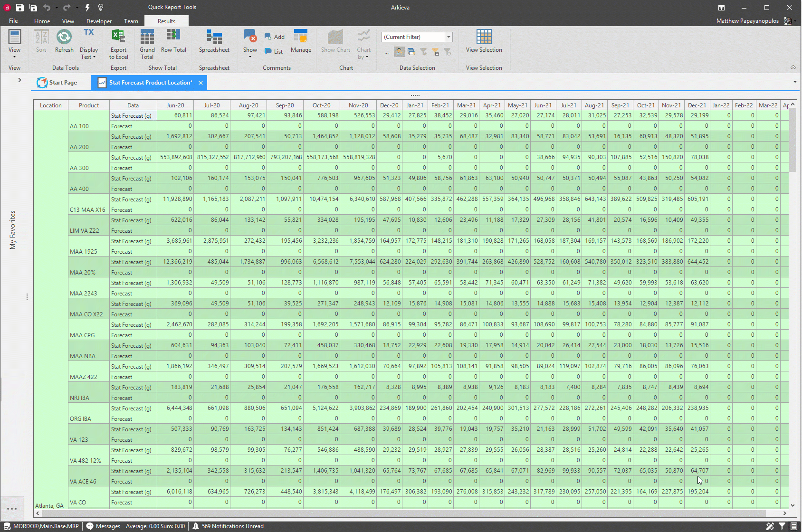Image resolution: width=802 pixels, height=532 pixels.
Task: Click the wand tools icon in status bar
Action: (x=770, y=526)
